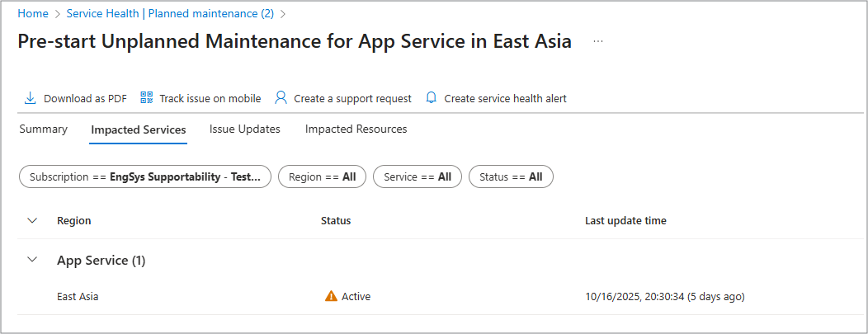
Task: Click the QR code Track issue icon
Action: 147,98
